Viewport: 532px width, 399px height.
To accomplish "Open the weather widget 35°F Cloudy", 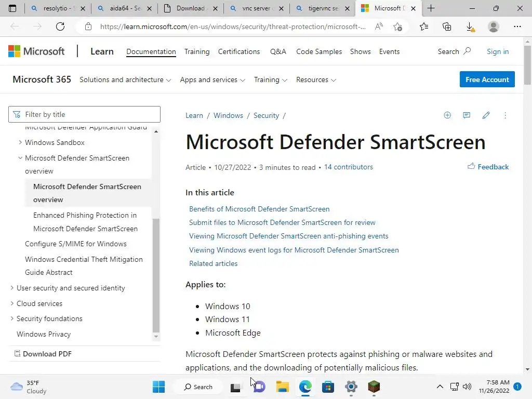I will 29,387.
